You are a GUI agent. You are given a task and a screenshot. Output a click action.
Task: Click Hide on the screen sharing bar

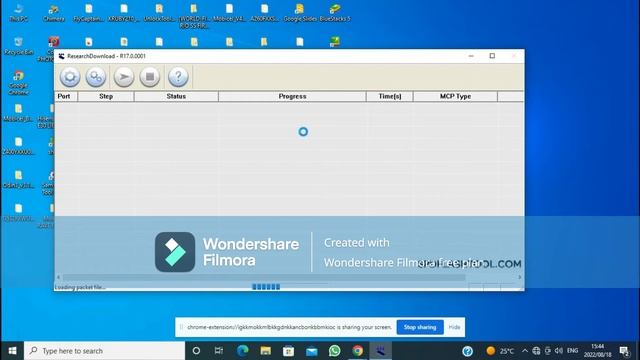454,327
